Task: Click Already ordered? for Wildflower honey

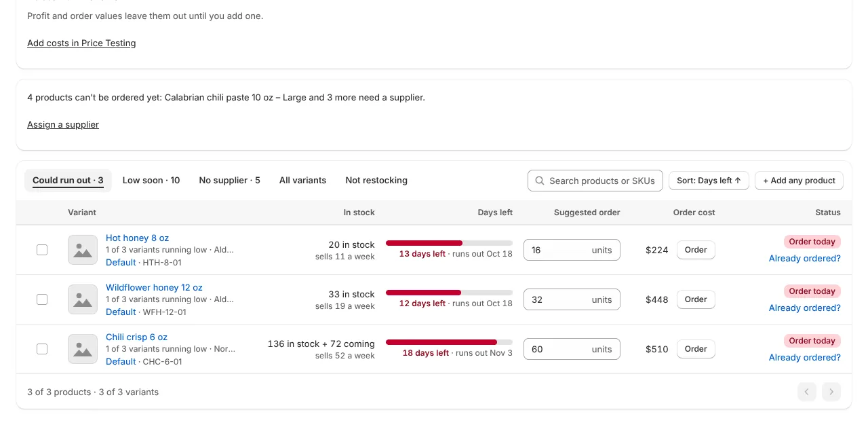Action: click(x=805, y=308)
